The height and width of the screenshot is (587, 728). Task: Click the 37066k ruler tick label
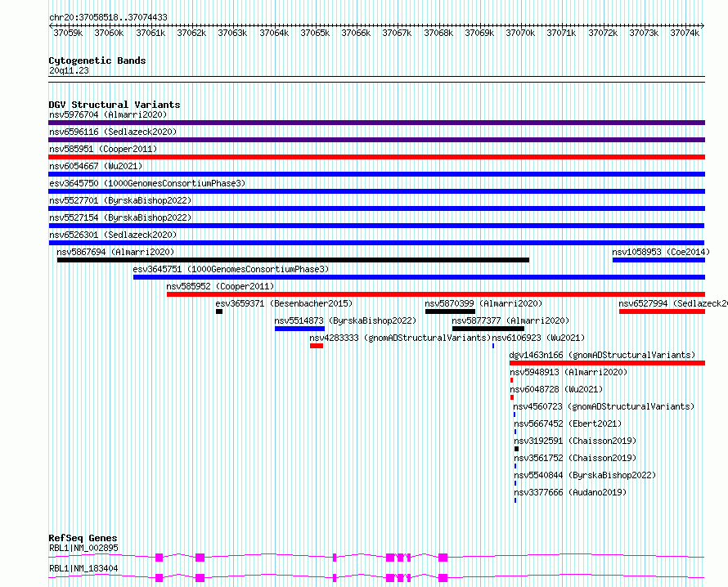(x=356, y=33)
